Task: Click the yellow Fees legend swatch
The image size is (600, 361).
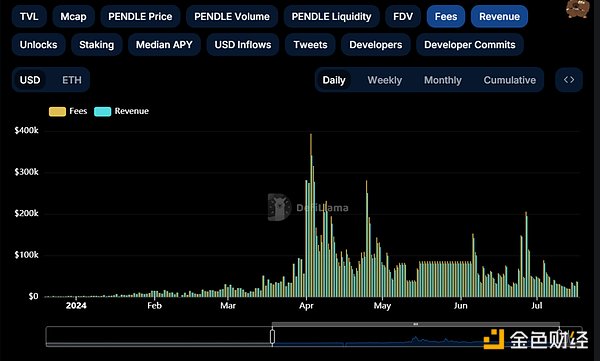Action: 57,111
